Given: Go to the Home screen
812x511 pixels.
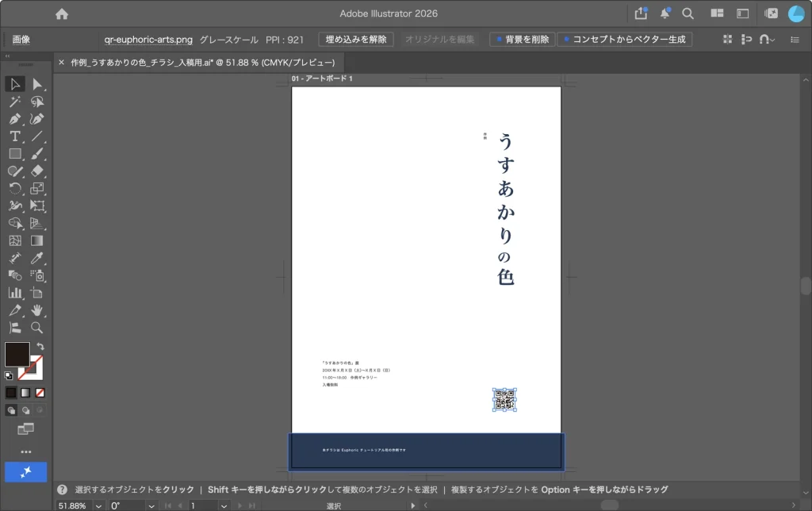Looking at the screenshot, I should 62,14.
